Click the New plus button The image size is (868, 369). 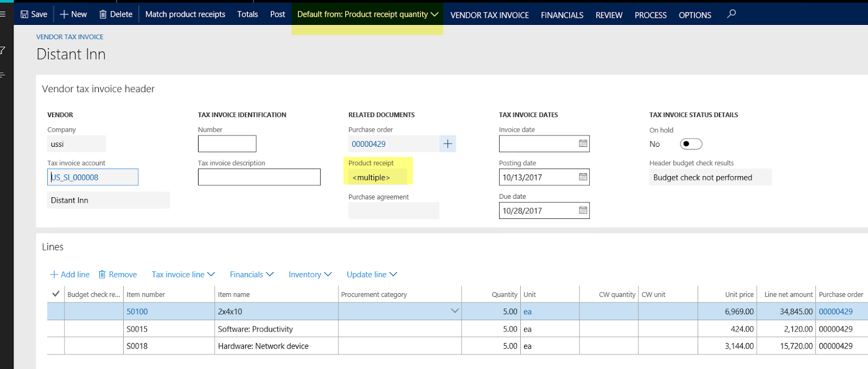click(x=73, y=14)
